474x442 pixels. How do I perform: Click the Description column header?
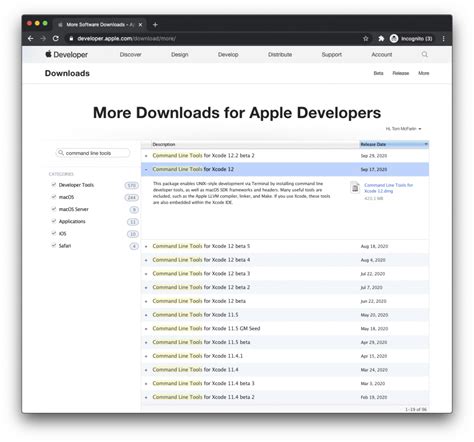(164, 144)
